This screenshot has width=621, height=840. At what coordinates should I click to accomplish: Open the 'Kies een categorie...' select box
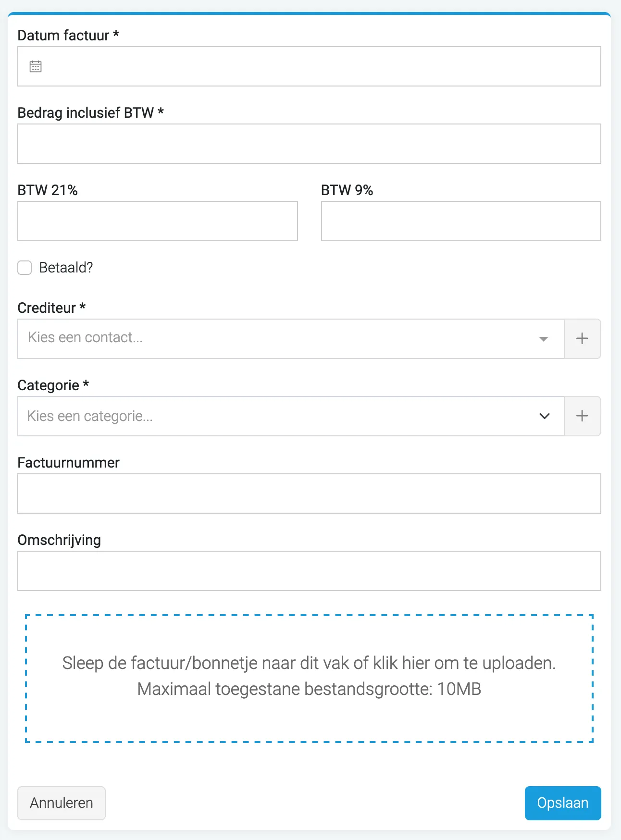(291, 416)
